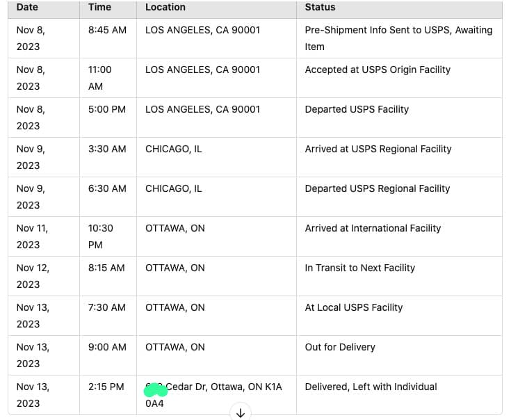Click the Date column header
This screenshot has height=420, width=511.
coord(28,7)
